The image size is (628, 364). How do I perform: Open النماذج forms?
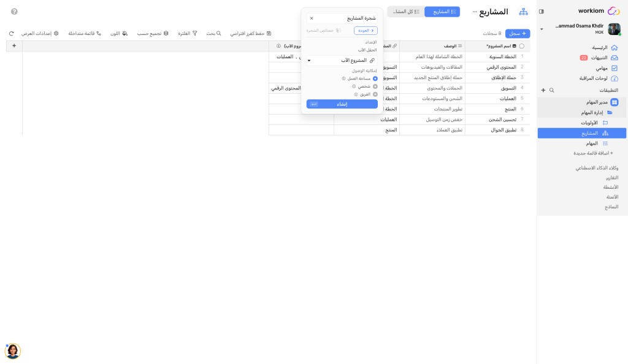click(x=611, y=207)
